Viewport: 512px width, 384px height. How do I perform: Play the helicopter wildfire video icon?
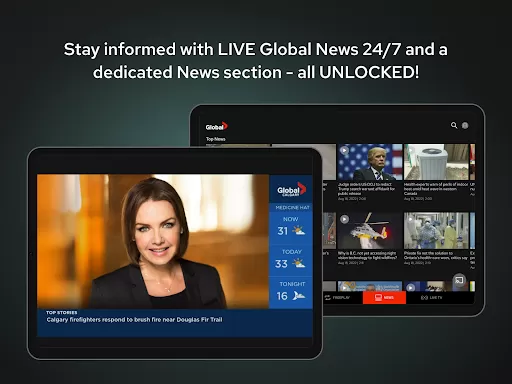tap(344, 219)
